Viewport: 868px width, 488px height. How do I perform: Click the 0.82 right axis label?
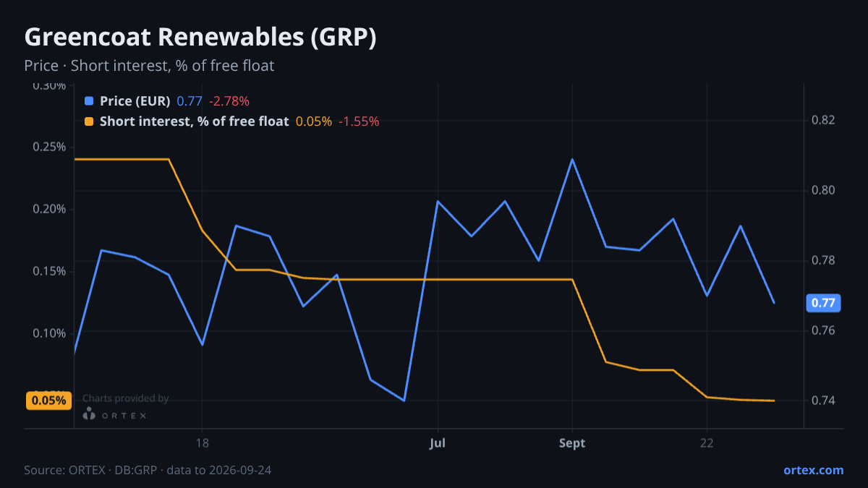pyautogui.click(x=824, y=120)
